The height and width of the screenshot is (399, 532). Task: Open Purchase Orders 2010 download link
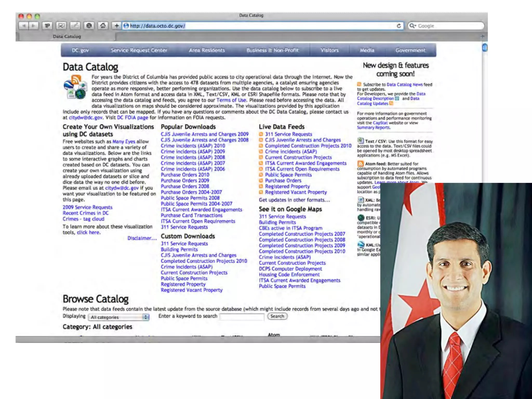tap(185, 175)
